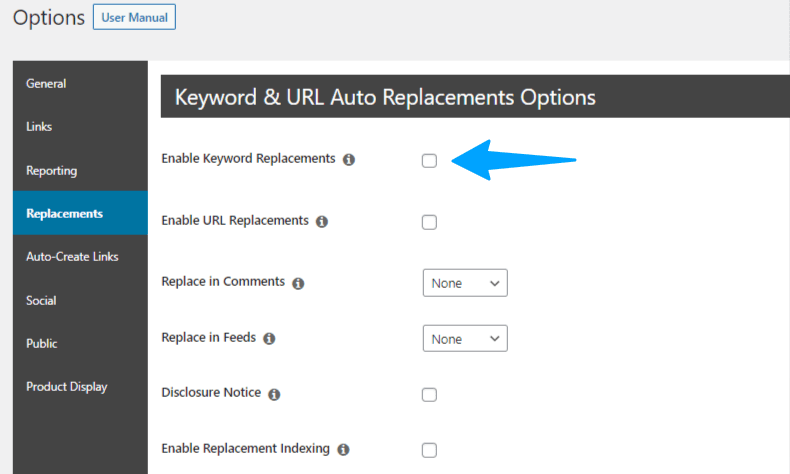Click info icon beside Enable URL Replacements

coord(322,222)
